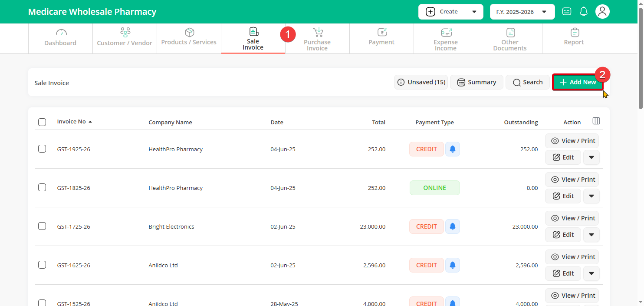The image size is (644, 306).
Task: Select checkbox for invoice GST-1725-26
Action: (42, 226)
